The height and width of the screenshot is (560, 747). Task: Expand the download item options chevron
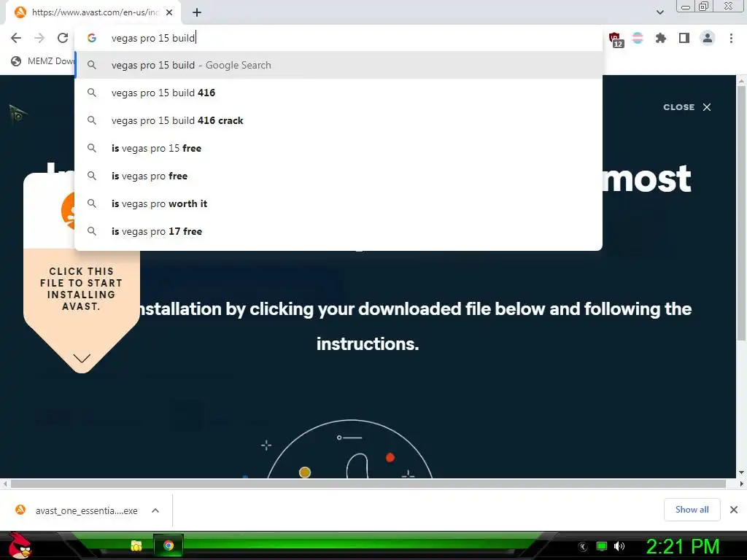(x=155, y=510)
